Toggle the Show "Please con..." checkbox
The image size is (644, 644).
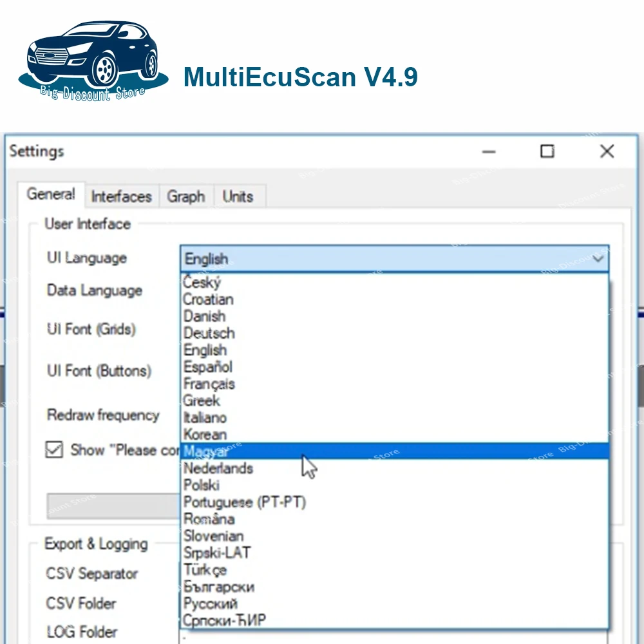pyautogui.click(x=54, y=450)
